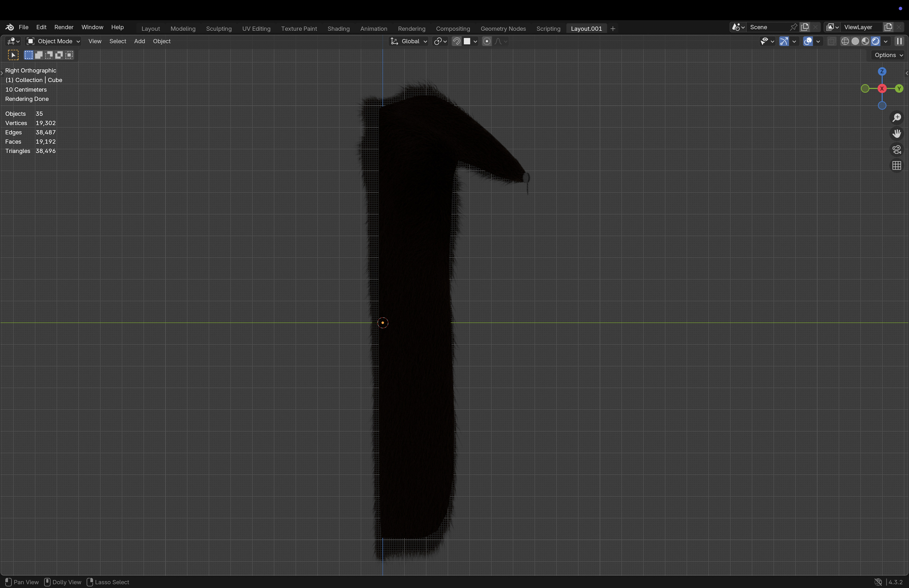Open the Help menu
This screenshot has height=588, width=909.
[117, 27]
